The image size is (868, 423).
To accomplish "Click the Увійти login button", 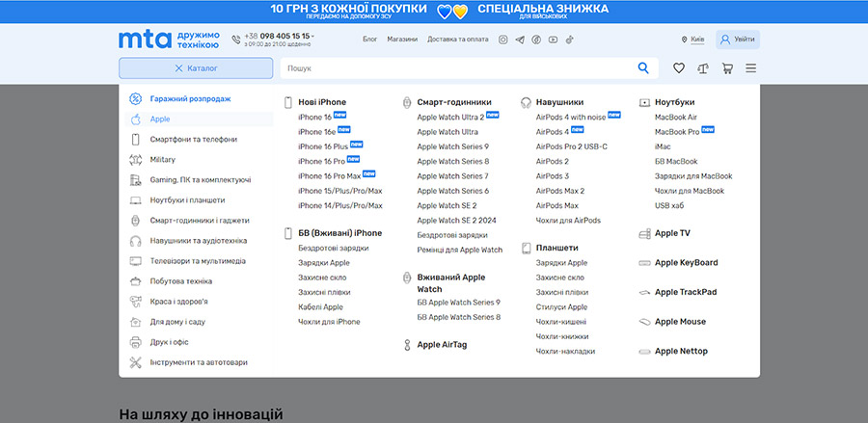I will (x=738, y=40).
